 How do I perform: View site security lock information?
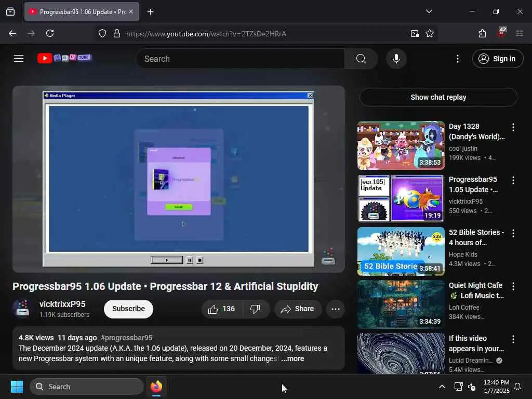coord(117,33)
